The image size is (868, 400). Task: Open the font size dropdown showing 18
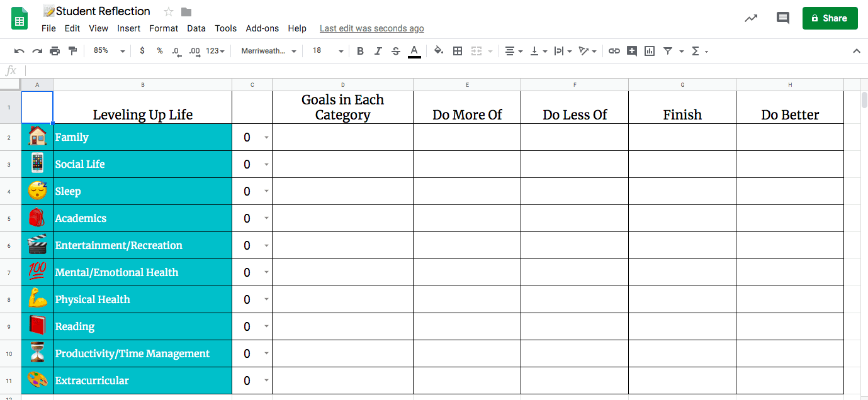coord(326,51)
